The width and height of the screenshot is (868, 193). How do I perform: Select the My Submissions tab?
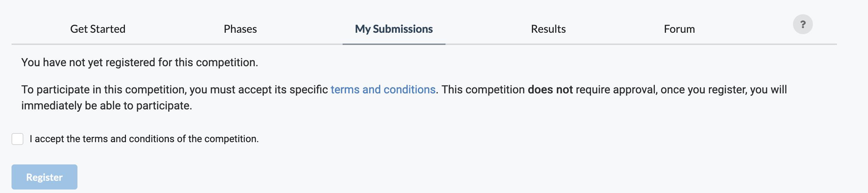pyautogui.click(x=394, y=29)
